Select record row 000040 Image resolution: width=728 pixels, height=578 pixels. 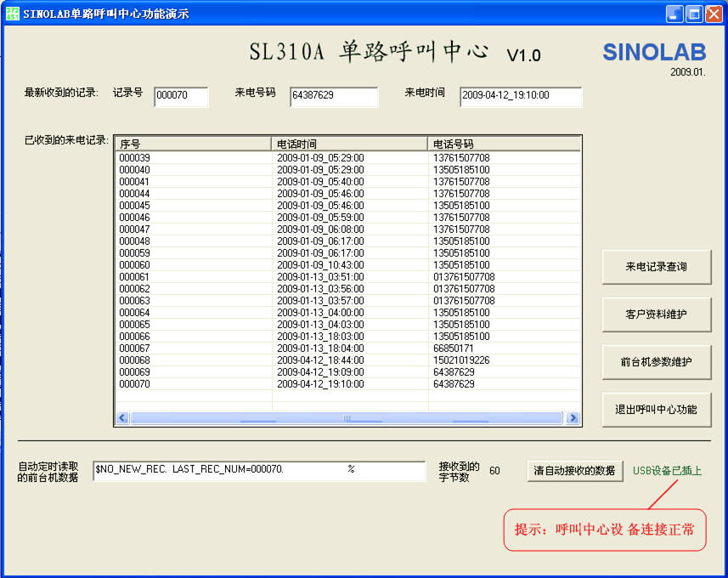tap(347, 170)
